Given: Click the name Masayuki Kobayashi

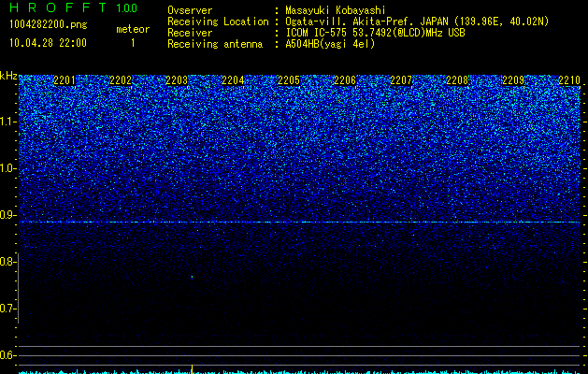Looking at the screenshot, I should [x=336, y=10].
